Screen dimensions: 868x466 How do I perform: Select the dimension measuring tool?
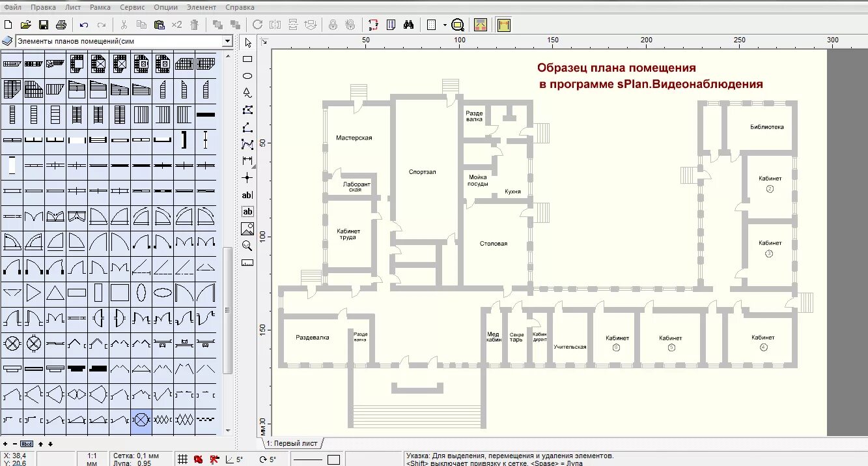point(247,160)
